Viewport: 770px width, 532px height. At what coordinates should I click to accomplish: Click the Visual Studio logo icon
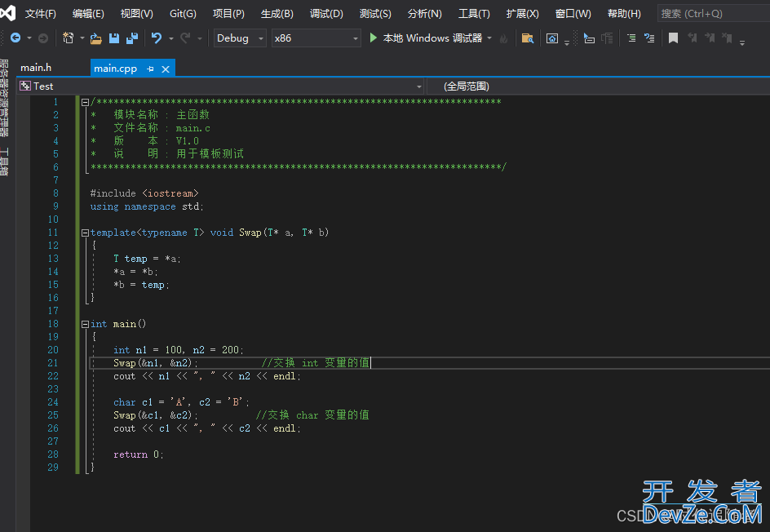(x=8, y=13)
